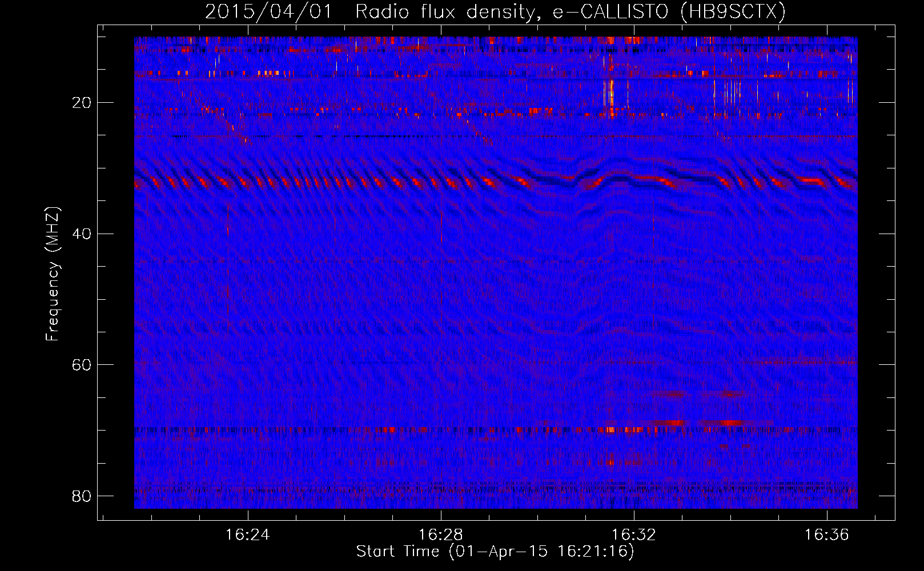Click the 40 frequency tick label

82,234
